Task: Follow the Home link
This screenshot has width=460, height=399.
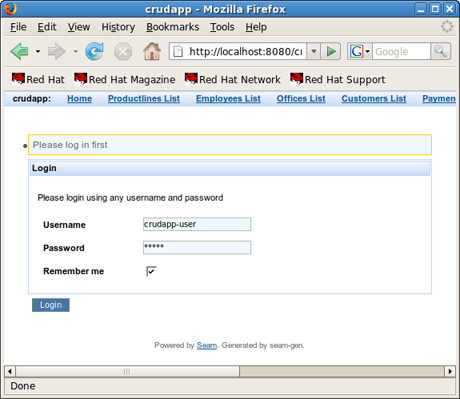Action: click(79, 99)
